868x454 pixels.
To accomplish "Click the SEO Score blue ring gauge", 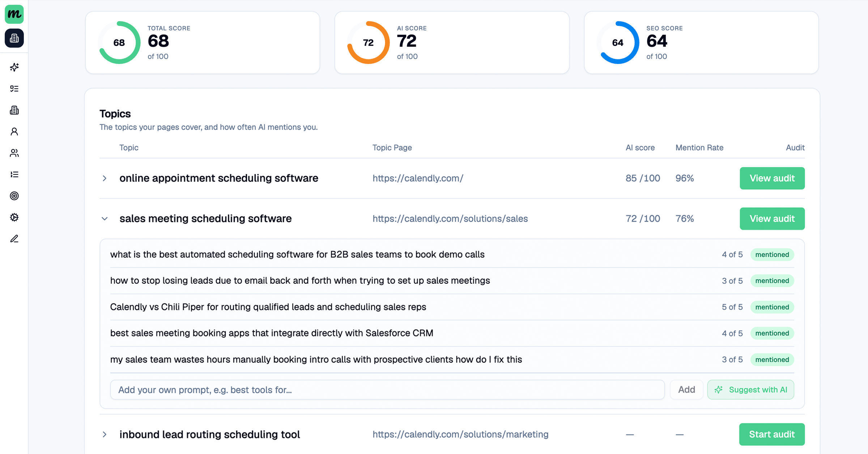I will (618, 43).
